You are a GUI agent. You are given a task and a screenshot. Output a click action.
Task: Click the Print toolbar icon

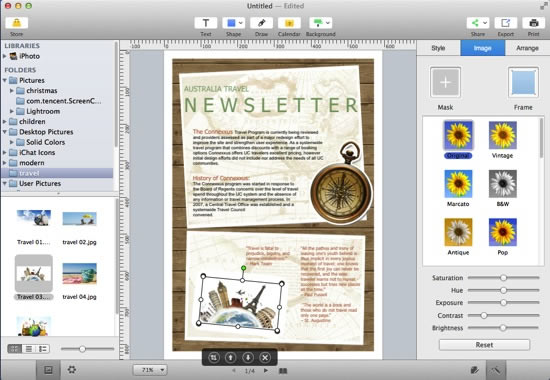click(534, 23)
